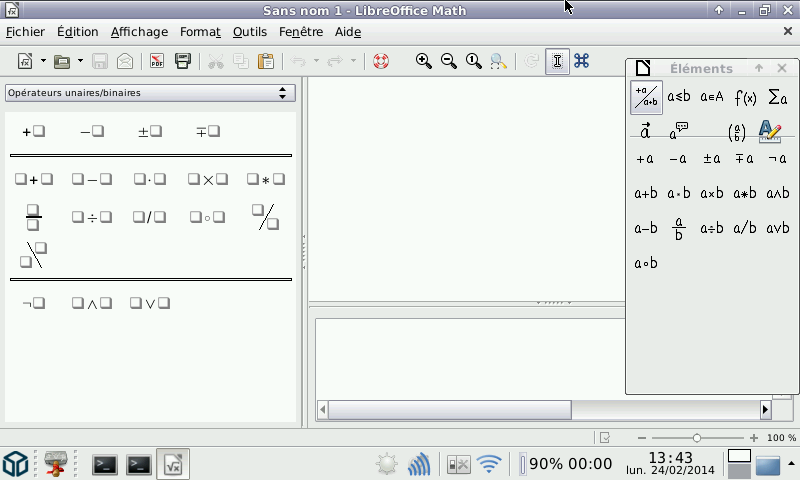Click the Redo arrow icon

pos(335,61)
